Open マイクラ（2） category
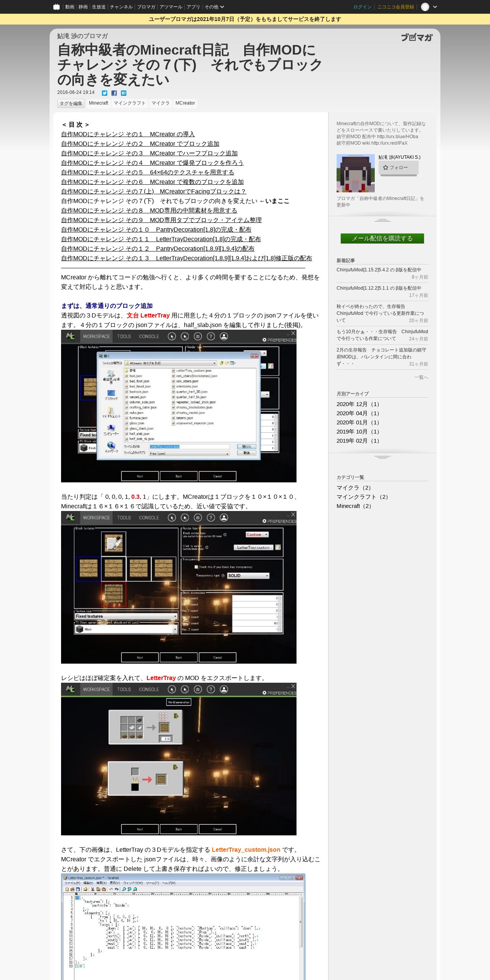 tap(354, 488)
